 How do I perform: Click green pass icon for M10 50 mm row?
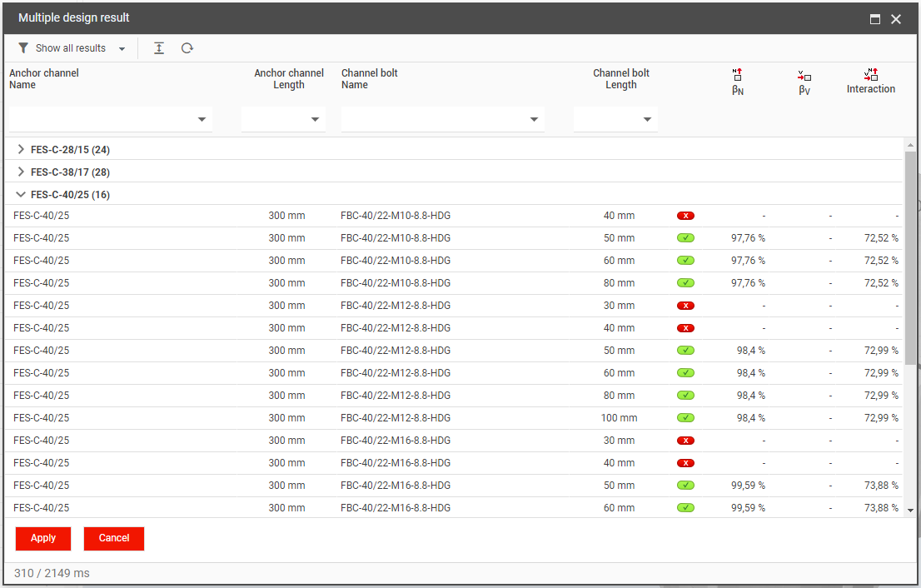click(x=685, y=238)
